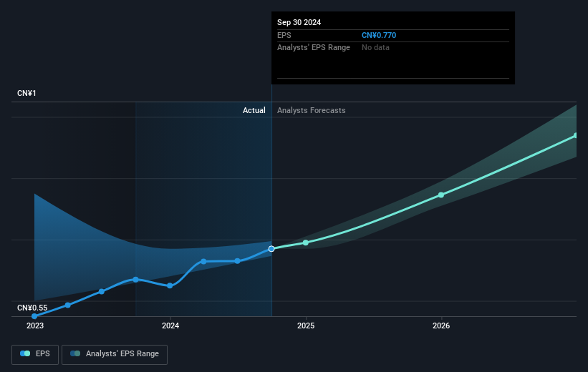Click the Analysts' EPS Range legend color icon

coord(75,353)
